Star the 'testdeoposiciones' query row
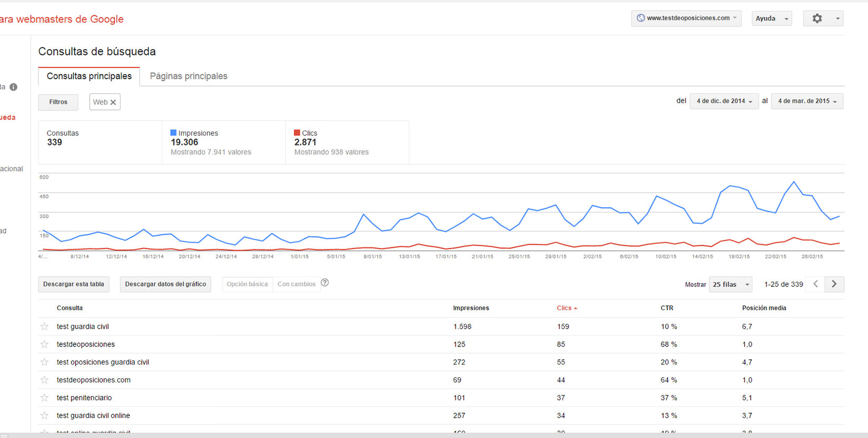Screen dimensions: 868x438 tap(45, 344)
